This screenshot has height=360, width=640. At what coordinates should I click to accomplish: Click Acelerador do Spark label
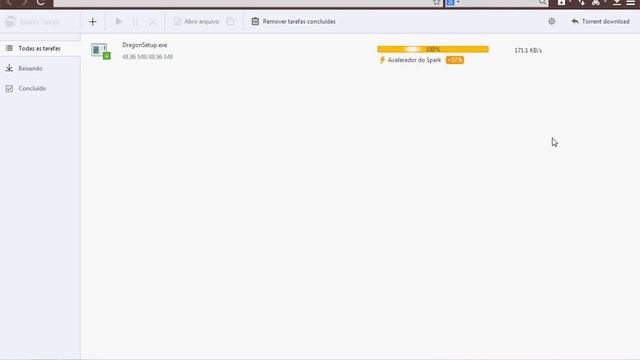pos(414,60)
